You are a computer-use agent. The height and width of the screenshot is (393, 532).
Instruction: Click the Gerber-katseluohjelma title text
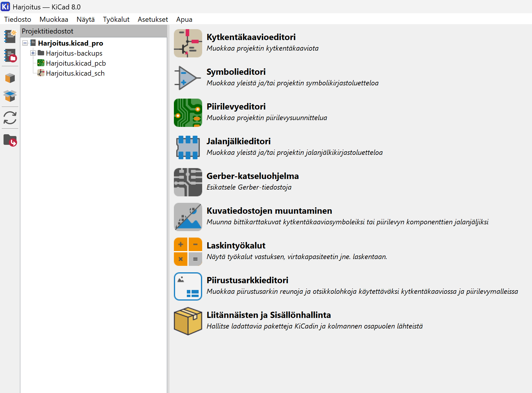pos(253,176)
